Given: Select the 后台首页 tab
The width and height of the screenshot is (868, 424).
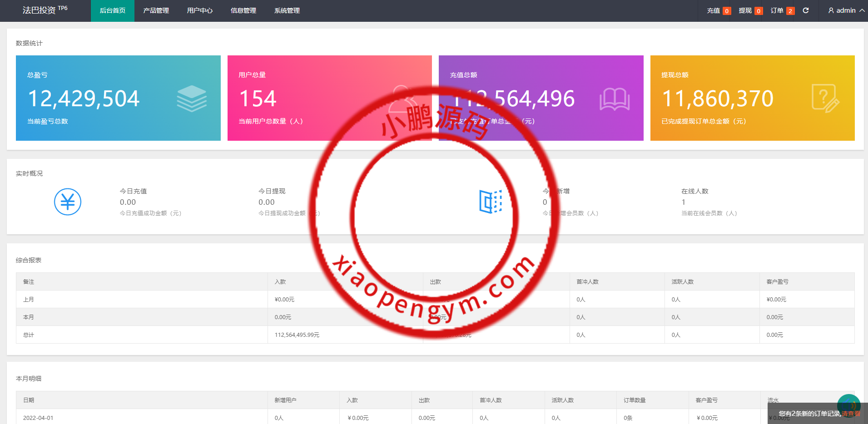Looking at the screenshot, I should pos(113,10).
